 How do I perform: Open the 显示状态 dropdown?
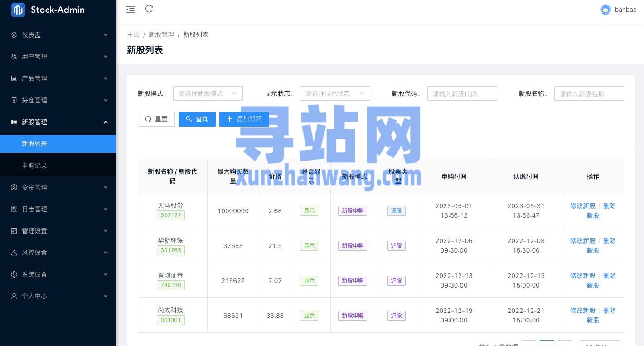[x=335, y=93]
